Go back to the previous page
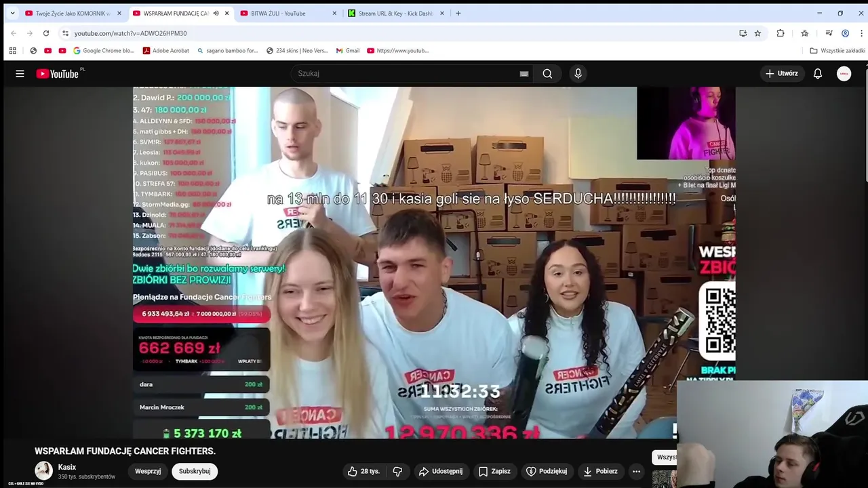868x488 pixels. (x=14, y=33)
